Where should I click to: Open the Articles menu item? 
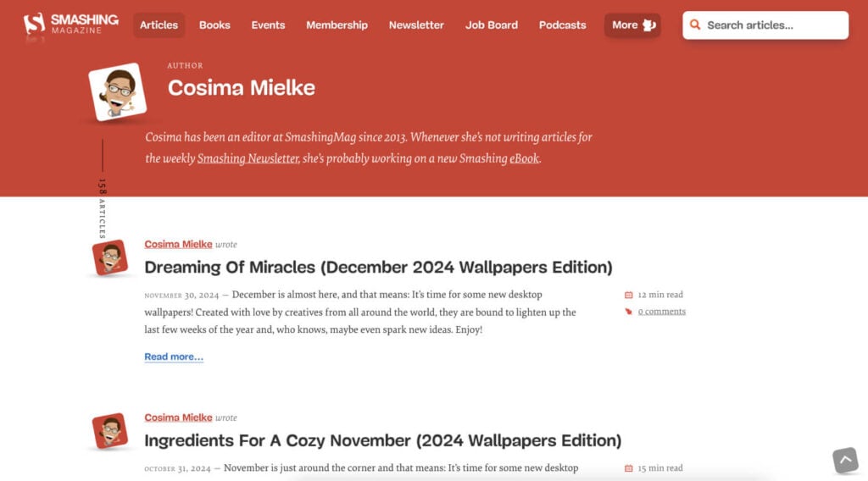point(159,25)
